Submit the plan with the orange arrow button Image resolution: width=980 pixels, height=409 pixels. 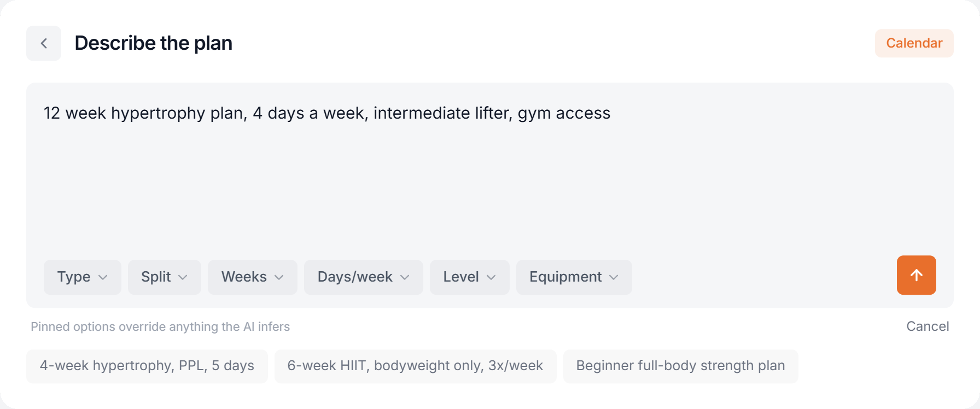916,275
